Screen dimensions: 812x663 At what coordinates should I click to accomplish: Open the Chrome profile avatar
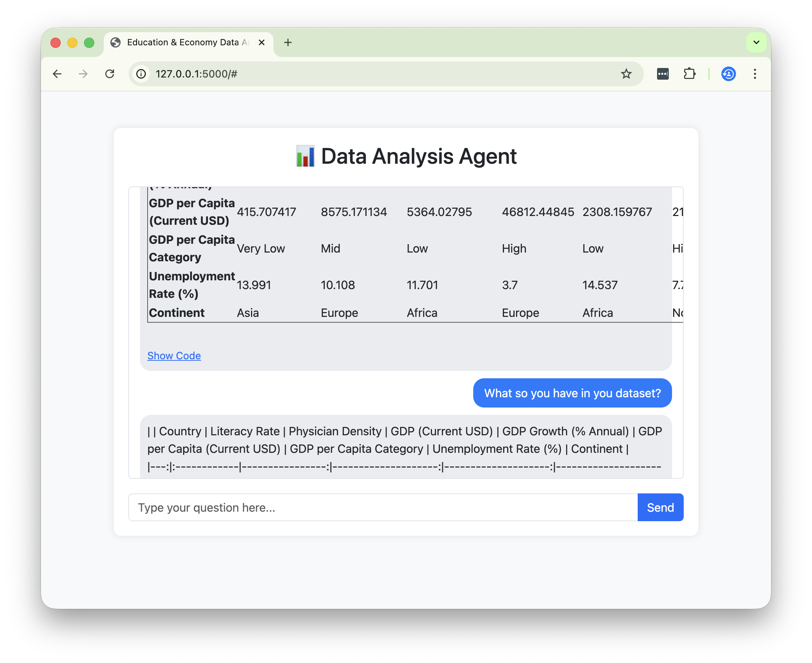pos(728,74)
